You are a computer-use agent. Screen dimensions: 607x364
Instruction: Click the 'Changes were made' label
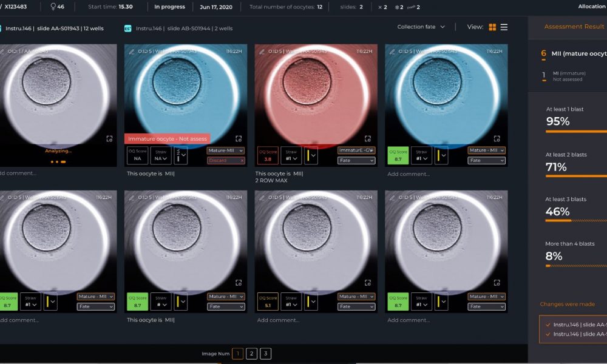(x=567, y=304)
